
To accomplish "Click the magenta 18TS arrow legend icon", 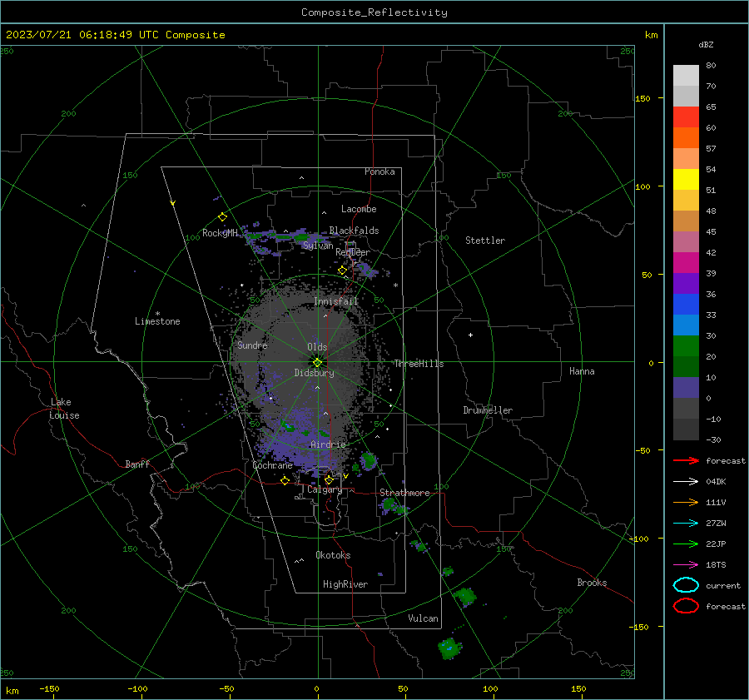I will click(x=686, y=565).
